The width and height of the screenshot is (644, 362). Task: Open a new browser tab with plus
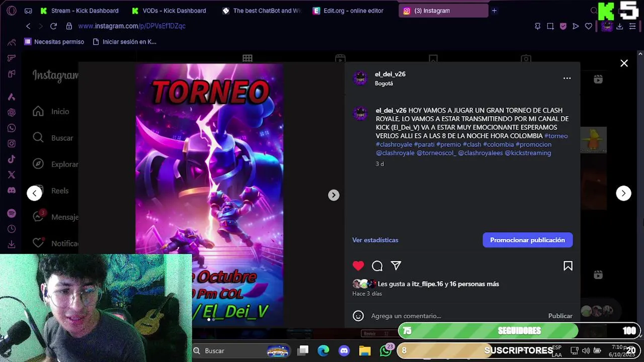point(494,11)
